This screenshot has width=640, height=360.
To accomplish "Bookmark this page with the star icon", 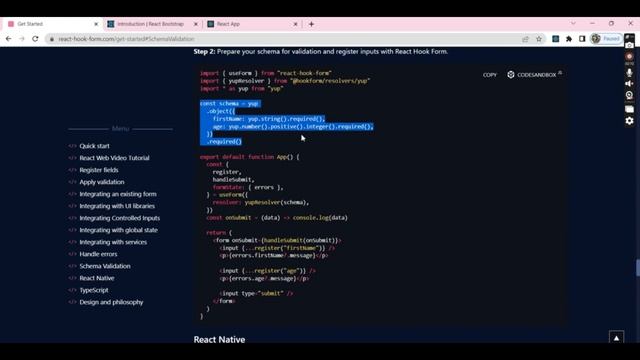I will point(539,39).
